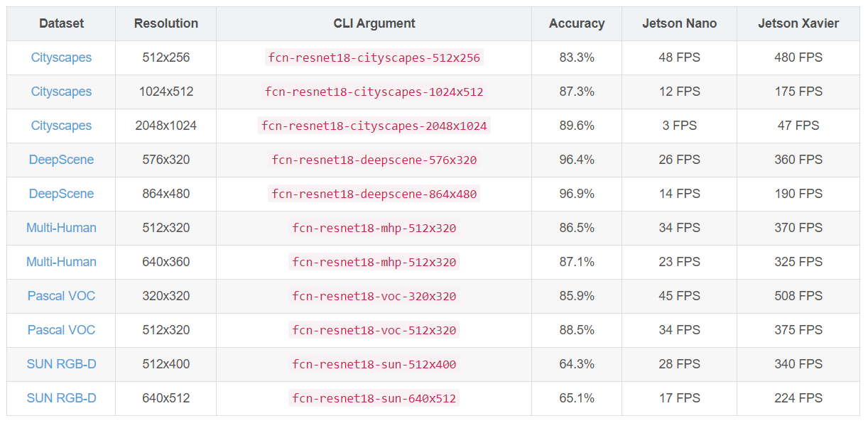Click the 45 FPS Jetson Nano value

pyautogui.click(x=680, y=296)
